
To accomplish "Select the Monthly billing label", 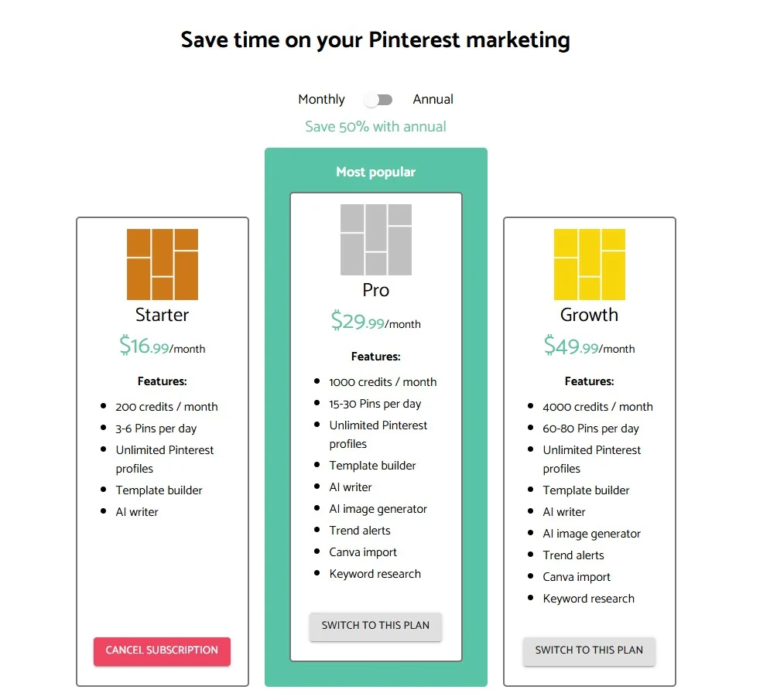I will pos(321,99).
